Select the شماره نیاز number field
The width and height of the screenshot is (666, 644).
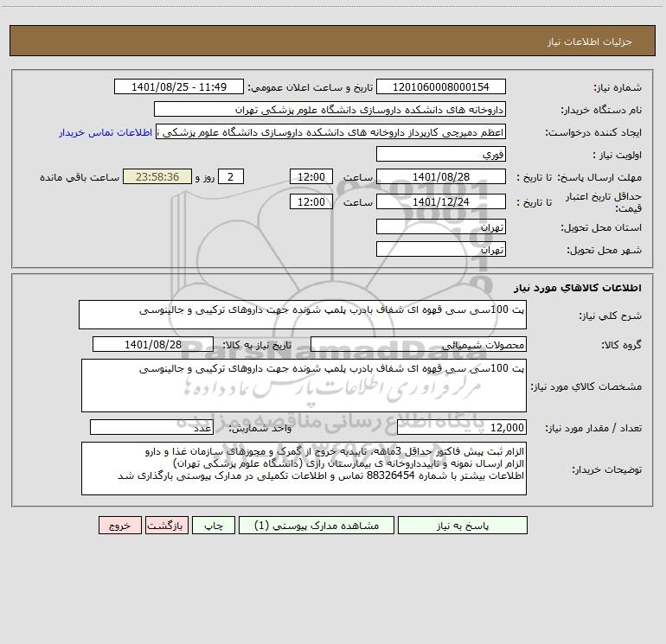coord(441,86)
